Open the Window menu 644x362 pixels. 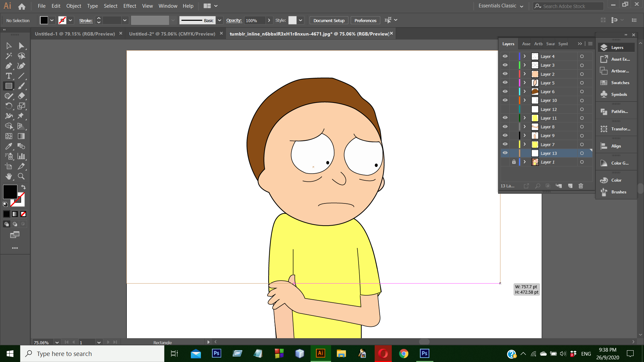tap(168, 6)
